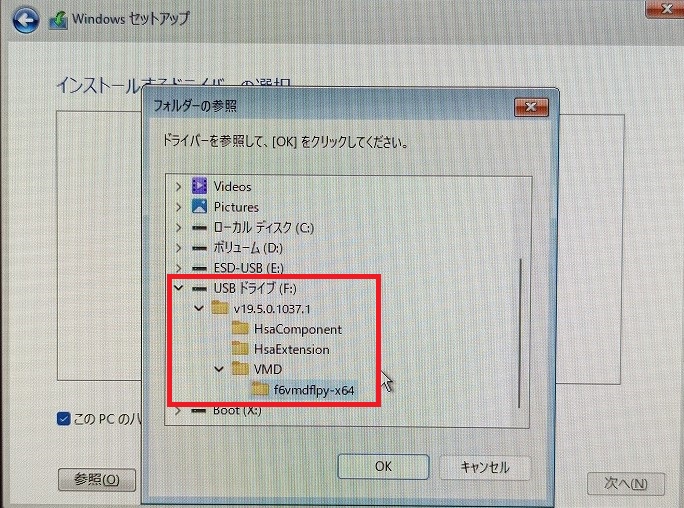684x508 pixels.
Task: Select 'USB ドライブ (F:)' tree row
Action: pos(255,288)
